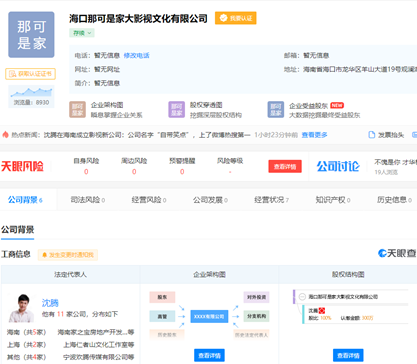Viewport: 417px width, 364px height.
Task: Open the 企业架构图 icon tile
Action: click(77, 110)
